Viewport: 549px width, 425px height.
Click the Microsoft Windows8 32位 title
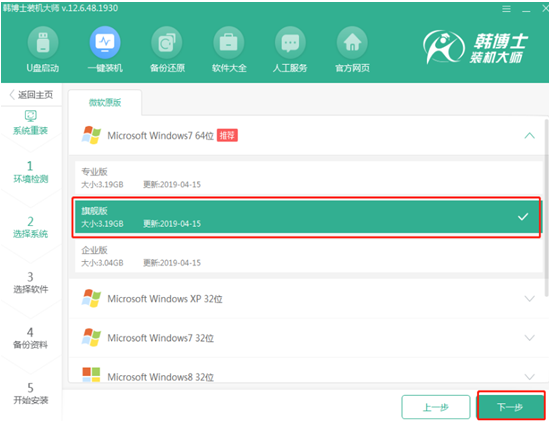pos(160,377)
